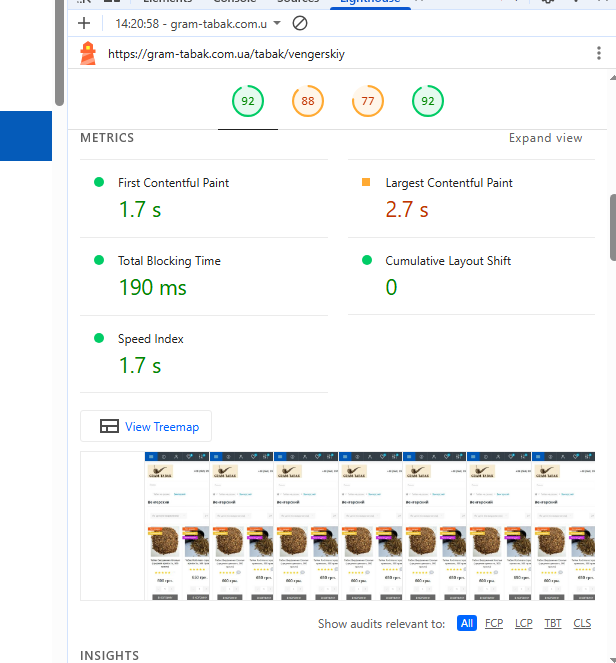Click the Lighthouse logo icon
Screen dimensions: 616x663
[x=88, y=53]
